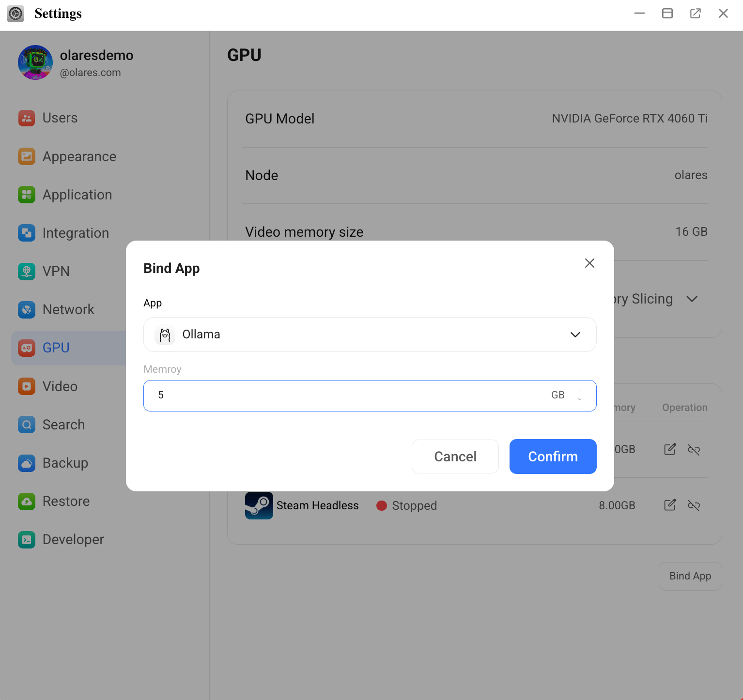
Task: Switch to the Backup settings section
Action: (x=65, y=463)
